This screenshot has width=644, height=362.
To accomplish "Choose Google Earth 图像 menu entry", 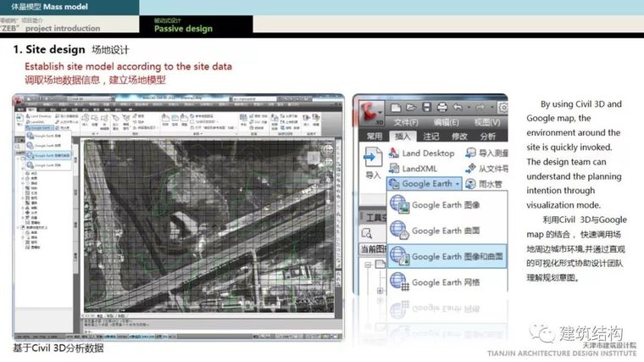I will (447, 204).
